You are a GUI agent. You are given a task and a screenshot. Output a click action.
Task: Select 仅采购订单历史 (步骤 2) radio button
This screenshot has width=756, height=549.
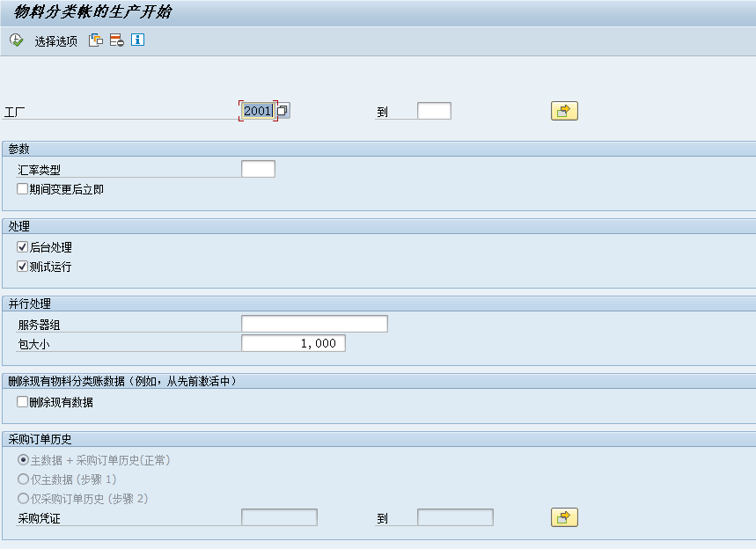(x=23, y=498)
